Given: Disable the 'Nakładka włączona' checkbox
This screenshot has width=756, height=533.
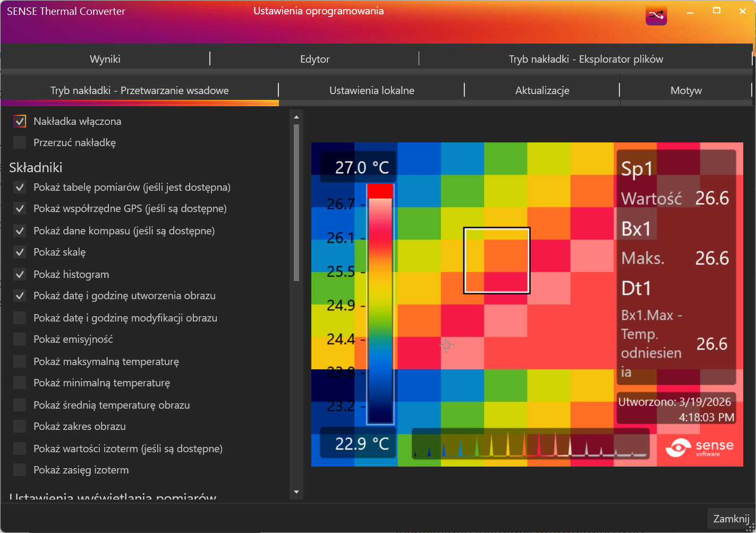Looking at the screenshot, I should (x=20, y=122).
